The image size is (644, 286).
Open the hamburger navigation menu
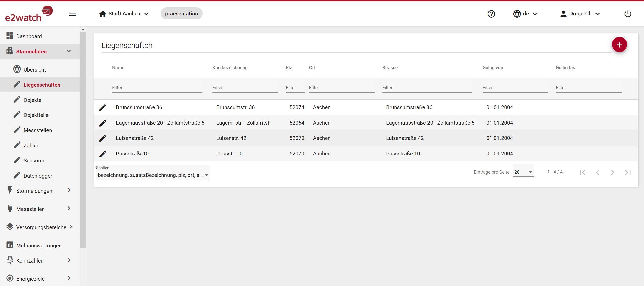tap(73, 13)
